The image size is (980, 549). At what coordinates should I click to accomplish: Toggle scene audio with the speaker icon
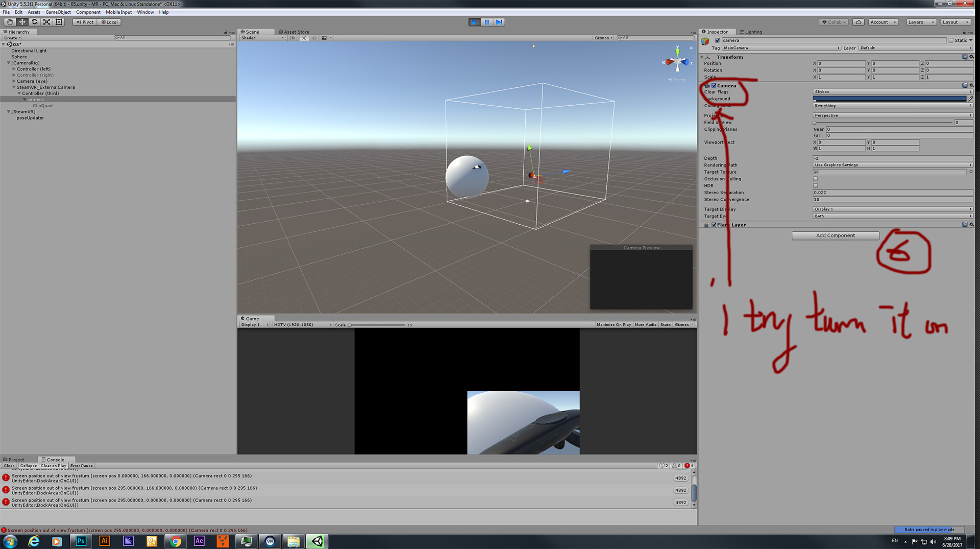click(314, 38)
